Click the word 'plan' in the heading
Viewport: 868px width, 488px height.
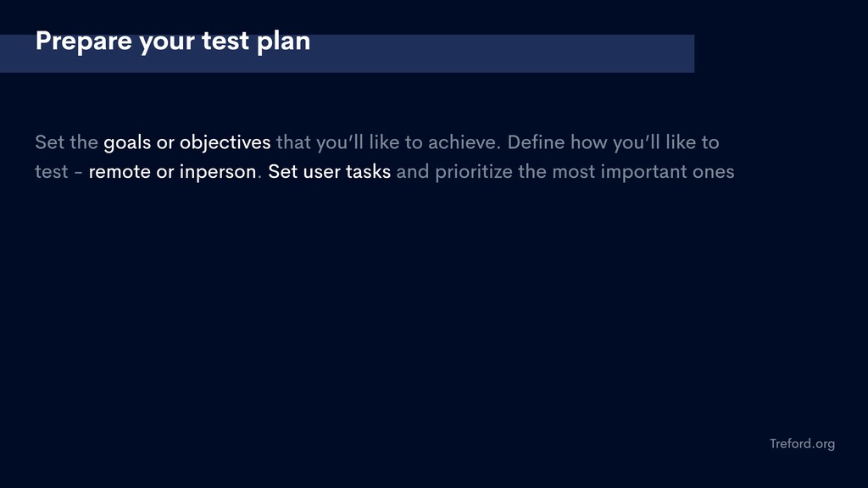click(283, 42)
